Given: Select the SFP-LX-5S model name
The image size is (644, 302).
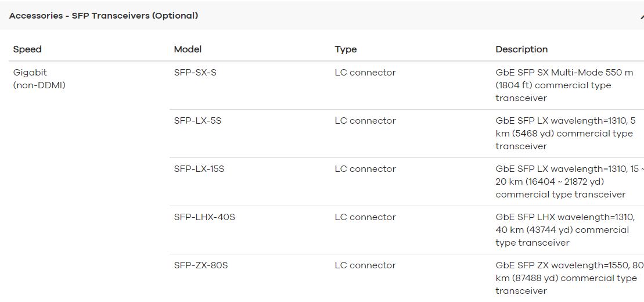Looking at the screenshot, I should click(x=197, y=121).
